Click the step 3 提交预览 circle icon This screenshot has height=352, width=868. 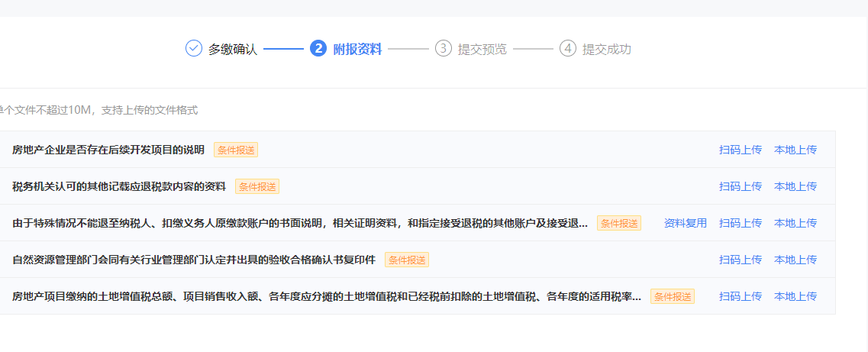444,49
